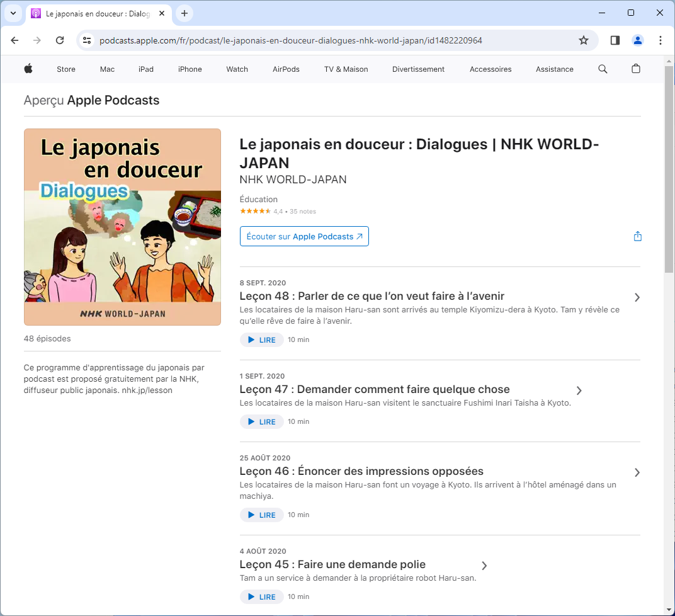Click the share icon beside the Écouter button
The width and height of the screenshot is (675, 616).
[638, 236]
